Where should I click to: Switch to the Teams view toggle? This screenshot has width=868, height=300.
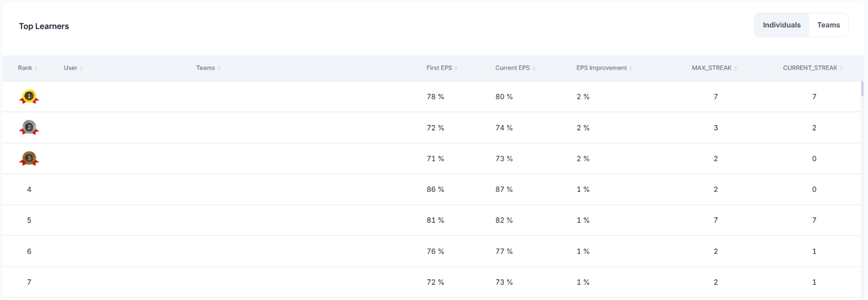pos(829,25)
